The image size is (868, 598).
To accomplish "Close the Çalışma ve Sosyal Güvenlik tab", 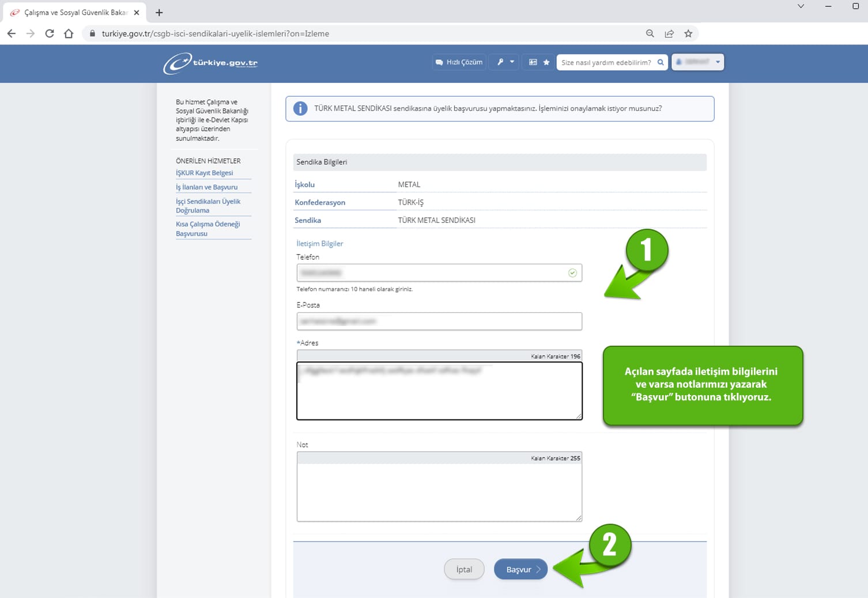I will coord(137,12).
